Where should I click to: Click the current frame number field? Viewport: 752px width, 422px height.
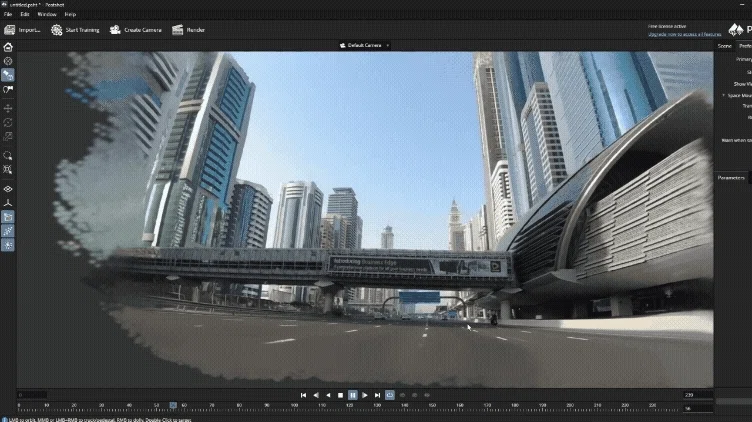pyautogui.click(x=698, y=409)
